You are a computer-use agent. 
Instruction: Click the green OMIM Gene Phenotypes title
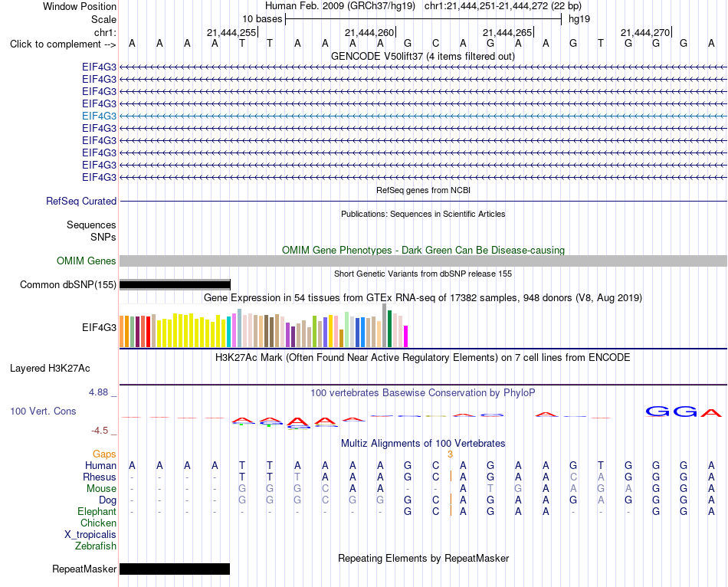click(423, 250)
